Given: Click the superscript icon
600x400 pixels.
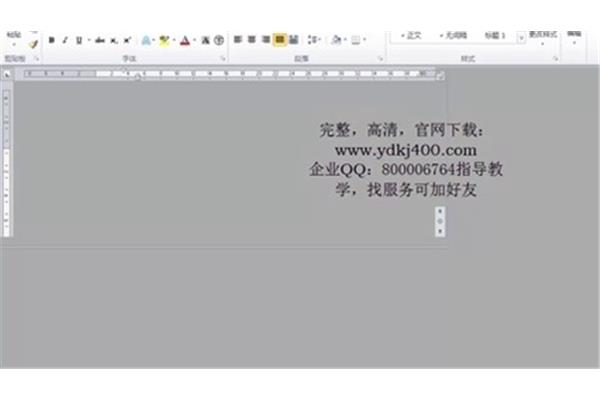Looking at the screenshot, I should [x=127, y=40].
